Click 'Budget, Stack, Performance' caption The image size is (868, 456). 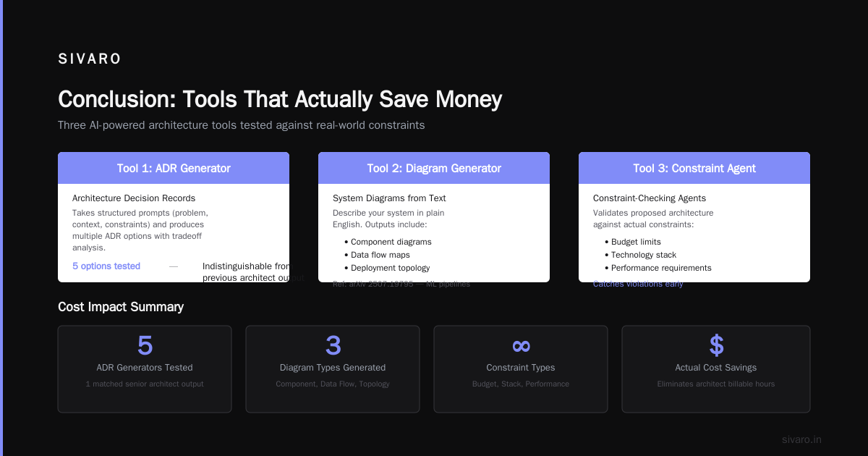[x=521, y=384]
